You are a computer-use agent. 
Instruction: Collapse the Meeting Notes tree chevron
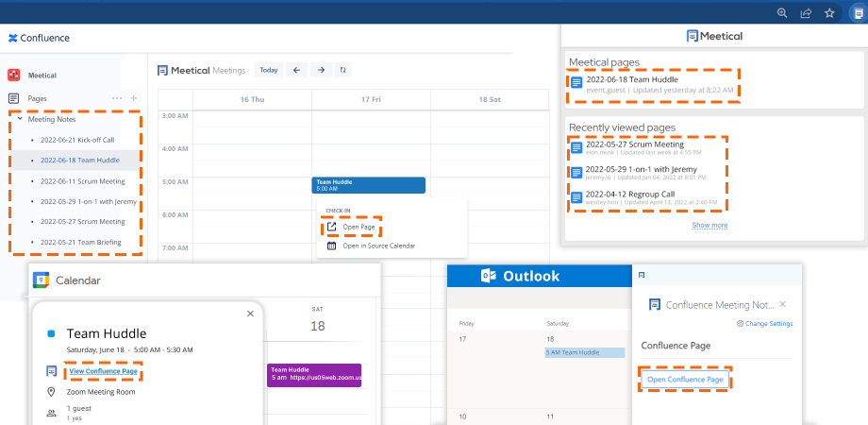(x=20, y=119)
